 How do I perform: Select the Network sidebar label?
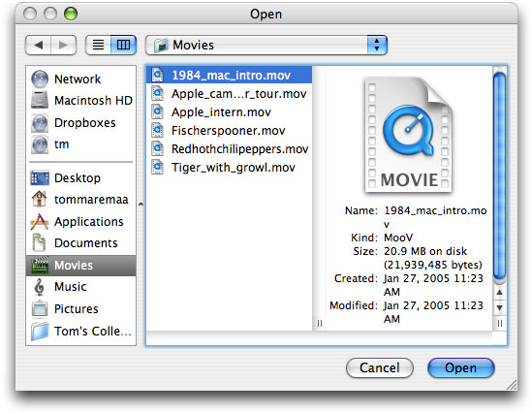coord(78,79)
